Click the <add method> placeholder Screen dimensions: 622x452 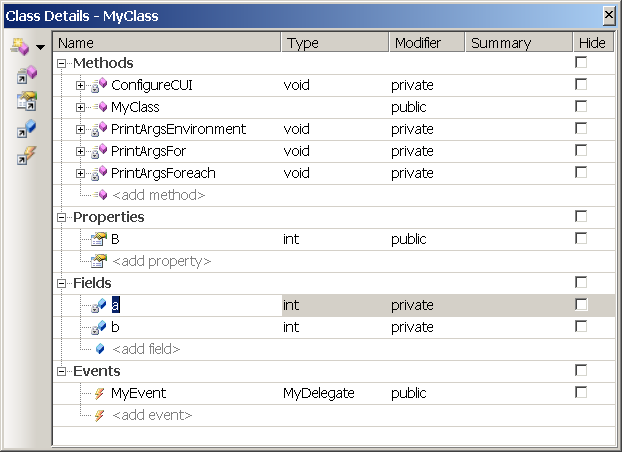[159, 195]
